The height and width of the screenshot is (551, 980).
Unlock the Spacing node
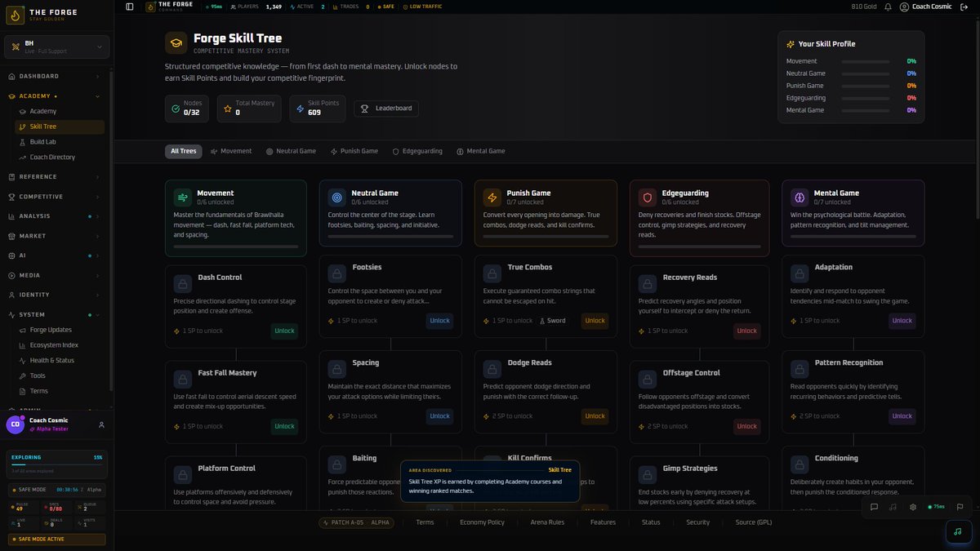coord(439,415)
